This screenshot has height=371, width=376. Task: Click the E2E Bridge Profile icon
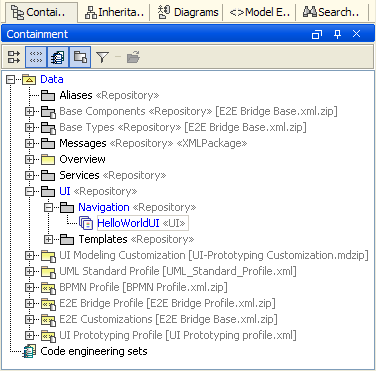48,303
